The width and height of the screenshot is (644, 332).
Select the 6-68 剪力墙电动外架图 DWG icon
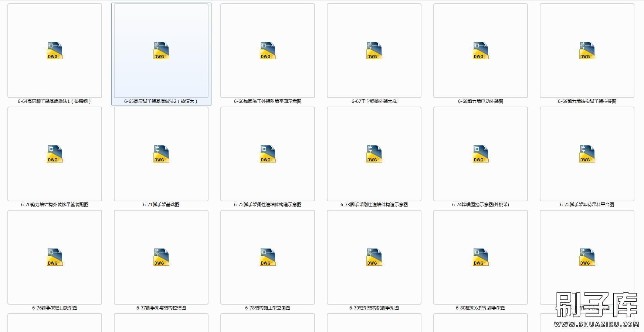pos(481,51)
